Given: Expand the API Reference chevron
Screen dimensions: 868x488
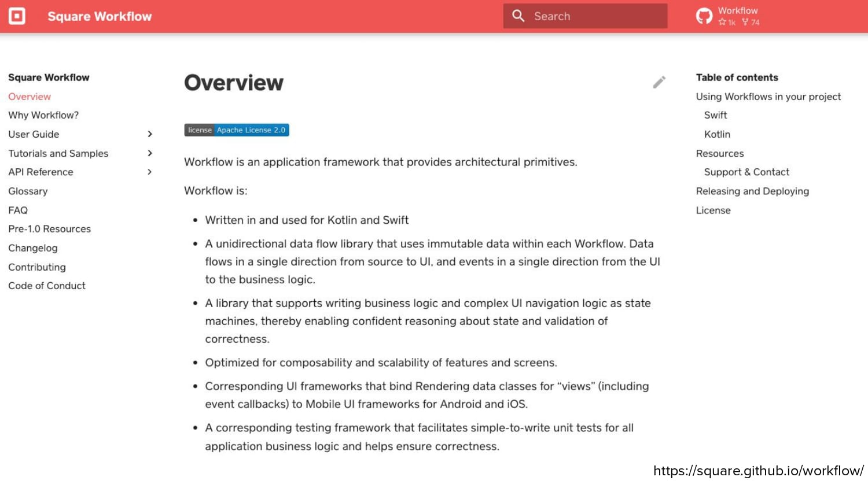Looking at the screenshot, I should click(150, 172).
